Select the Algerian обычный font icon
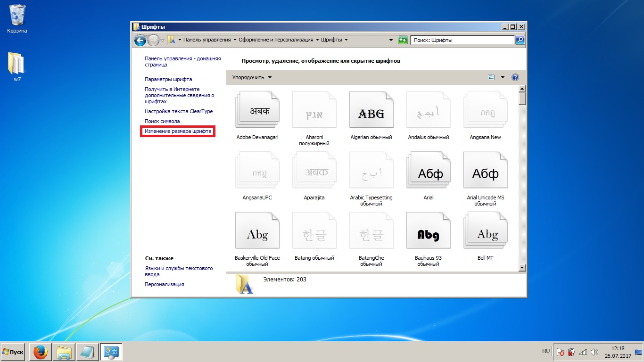The height and width of the screenshot is (362, 644). pos(372,110)
